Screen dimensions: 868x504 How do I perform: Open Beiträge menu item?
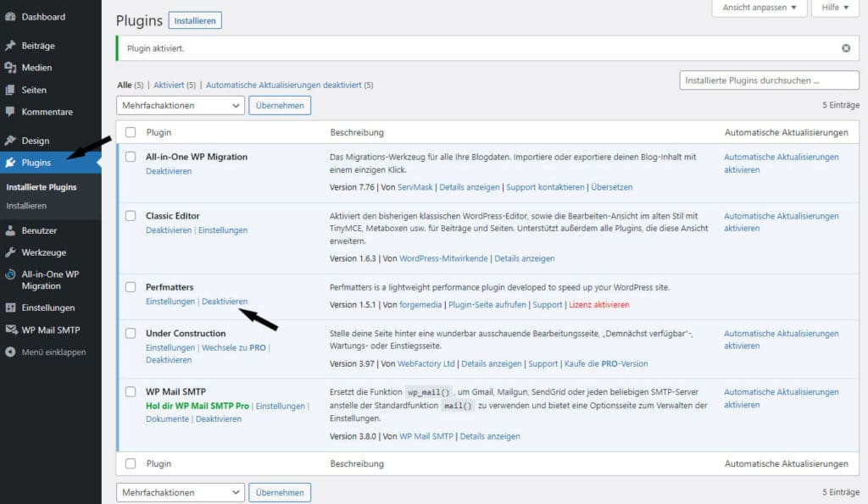(38, 46)
